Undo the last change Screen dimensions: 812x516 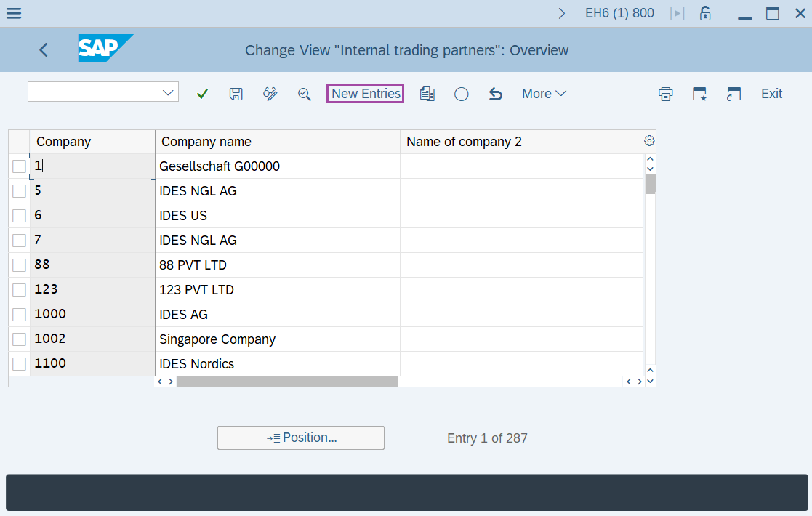coord(495,94)
